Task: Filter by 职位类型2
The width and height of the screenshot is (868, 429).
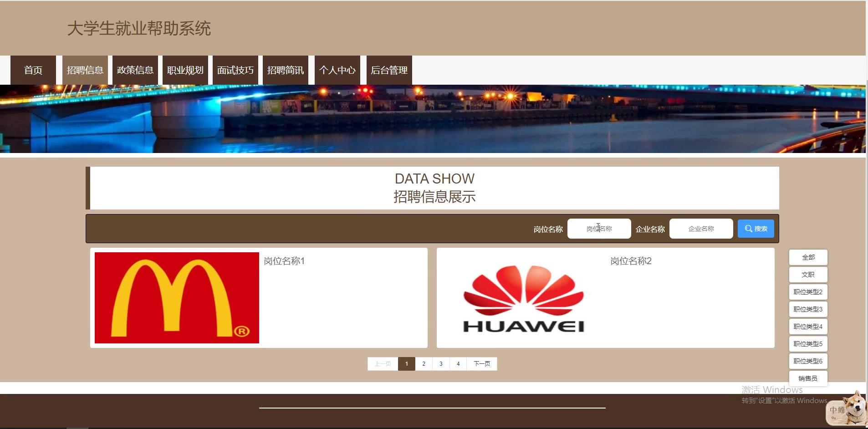Action: 808,292
